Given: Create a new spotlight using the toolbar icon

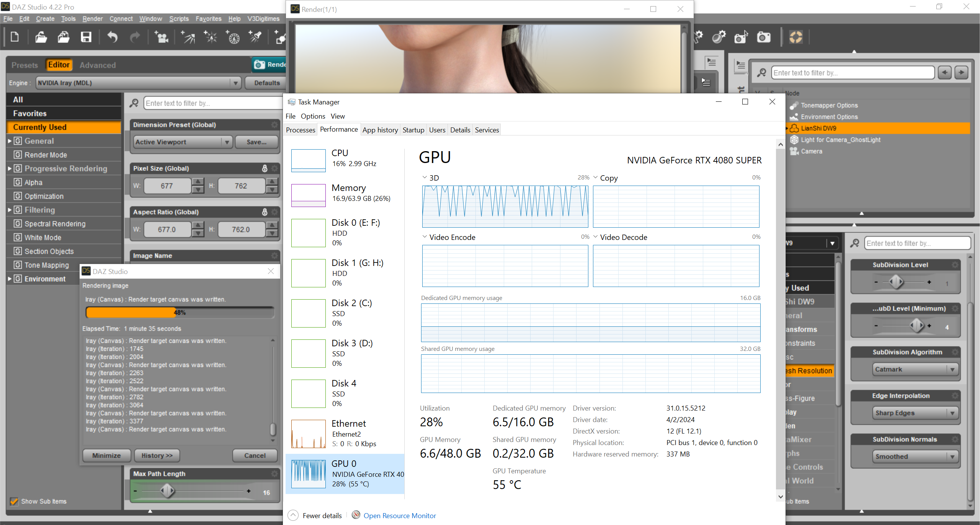Looking at the screenshot, I should coord(255,37).
